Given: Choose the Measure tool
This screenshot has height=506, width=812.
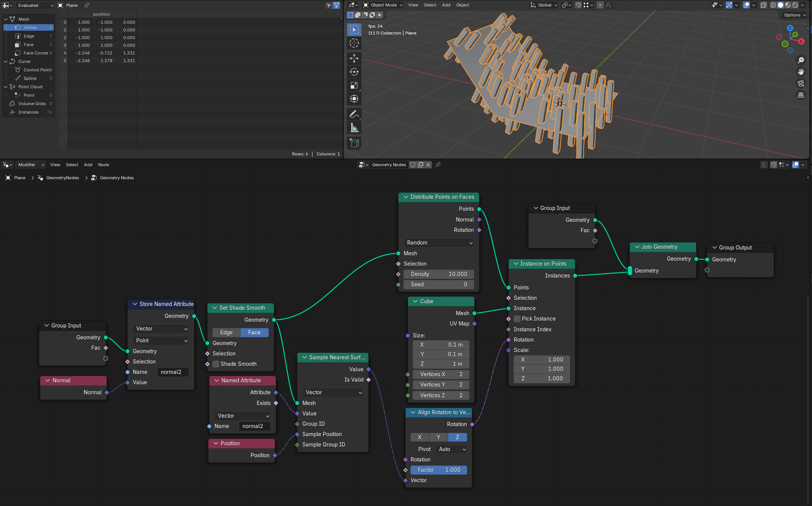Looking at the screenshot, I should pyautogui.click(x=354, y=127).
